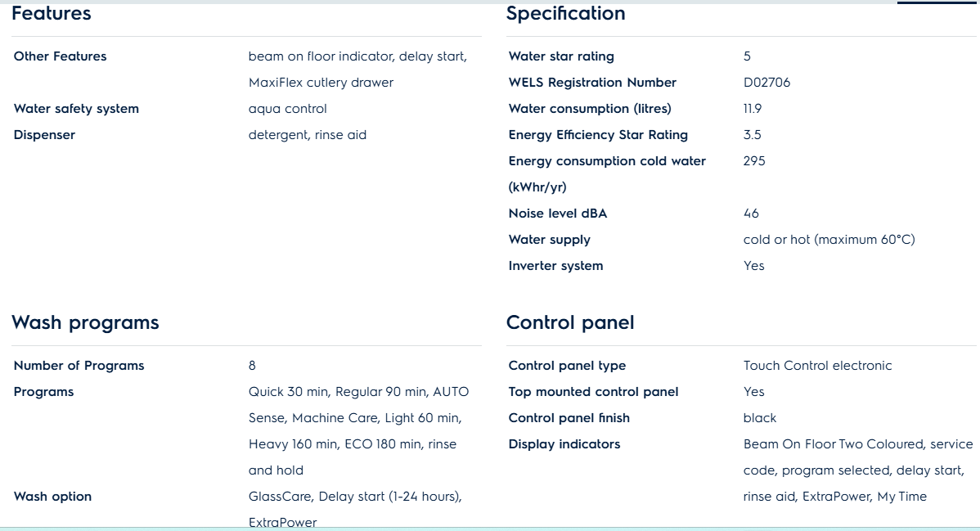Click the Number of Programs label
Image resolution: width=980 pixels, height=531 pixels.
[x=79, y=366]
